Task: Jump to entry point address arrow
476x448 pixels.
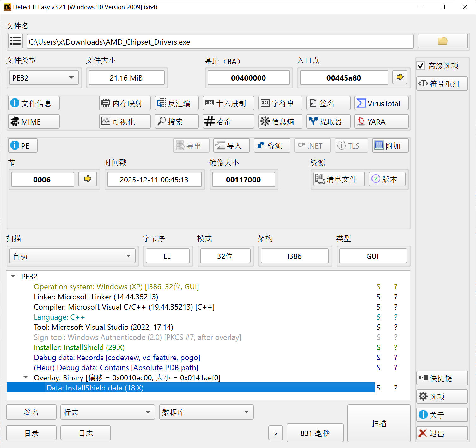Action: pos(400,77)
